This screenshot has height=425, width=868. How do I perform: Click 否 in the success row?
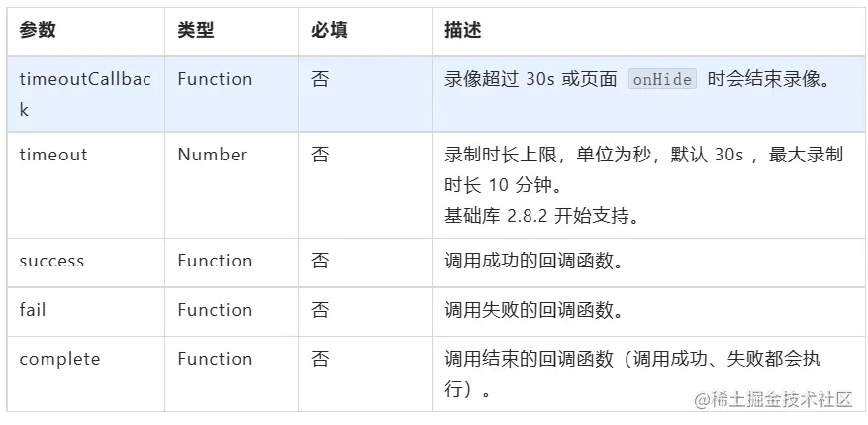pyautogui.click(x=320, y=262)
